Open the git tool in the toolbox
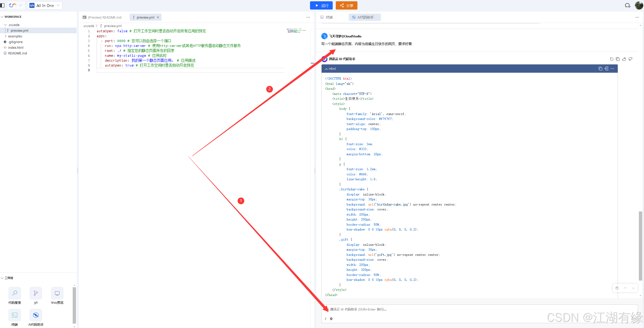Viewport: 644px width, 328px height. 36,293
